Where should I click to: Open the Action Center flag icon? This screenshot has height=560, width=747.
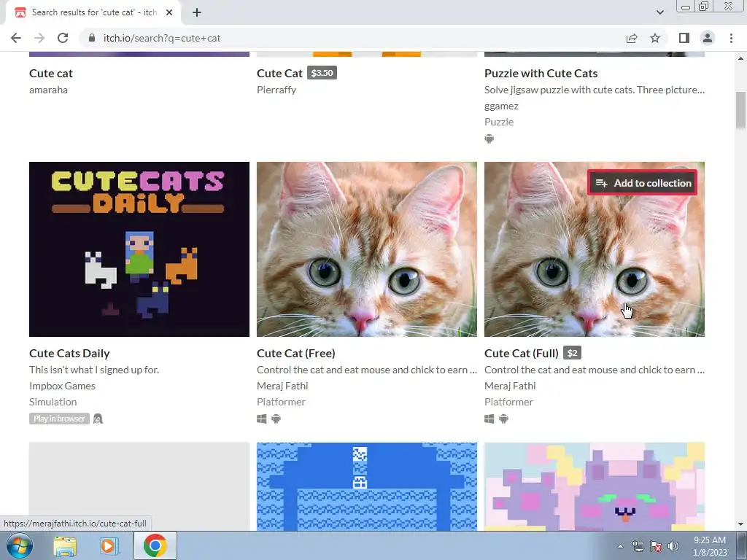[656, 546]
